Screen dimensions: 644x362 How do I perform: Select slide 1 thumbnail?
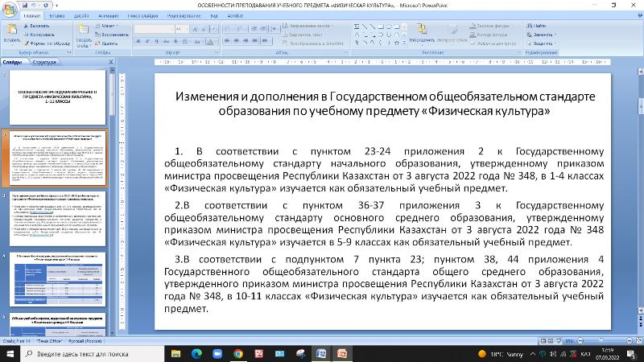tap(57, 97)
